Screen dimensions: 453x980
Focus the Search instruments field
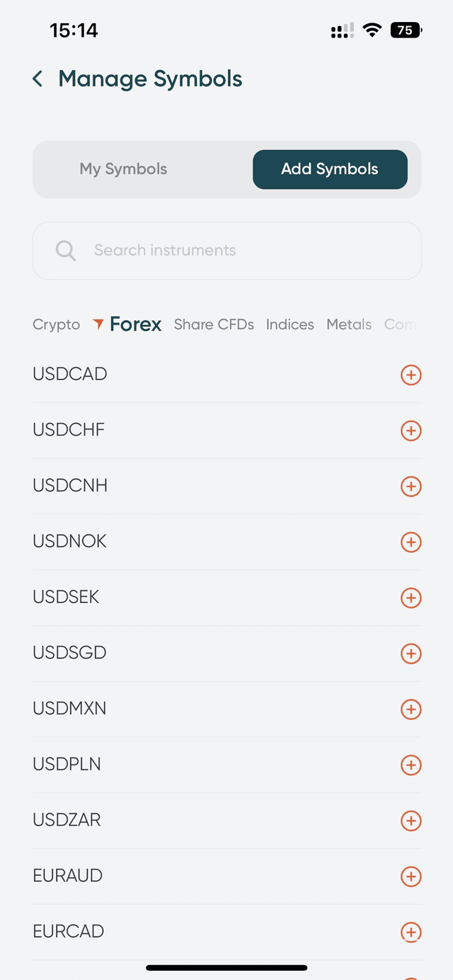pos(241,250)
